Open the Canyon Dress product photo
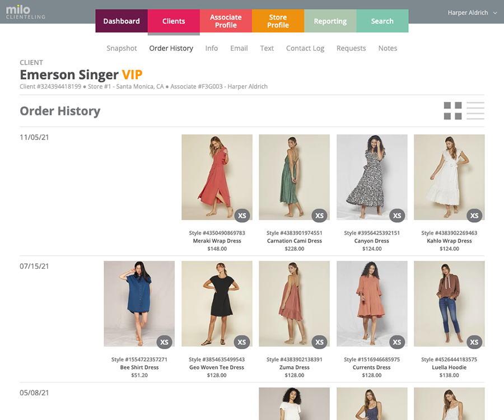 tap(372, 177)
